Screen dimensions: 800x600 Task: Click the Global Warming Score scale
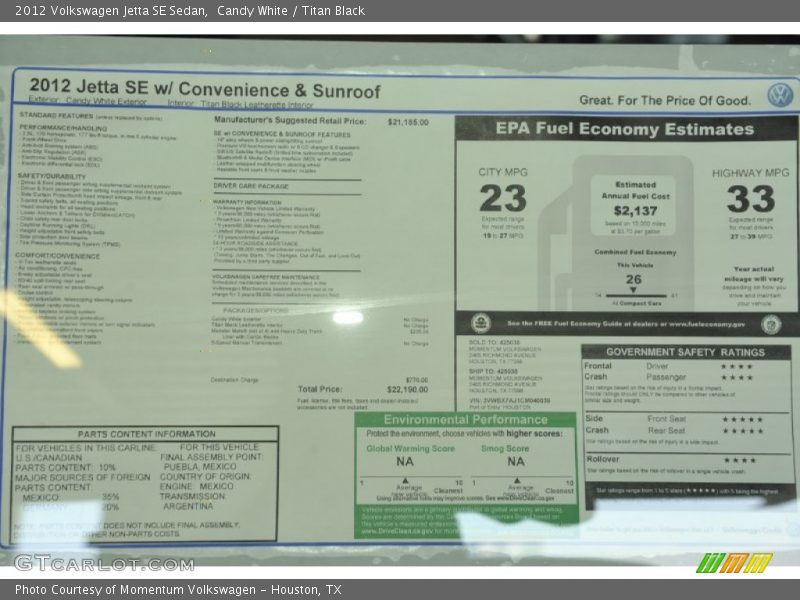410,483
